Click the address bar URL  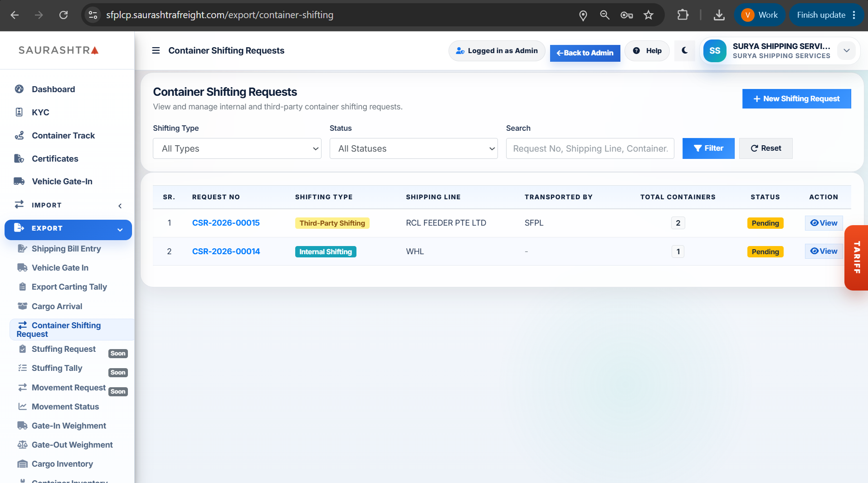pos(219,15)
